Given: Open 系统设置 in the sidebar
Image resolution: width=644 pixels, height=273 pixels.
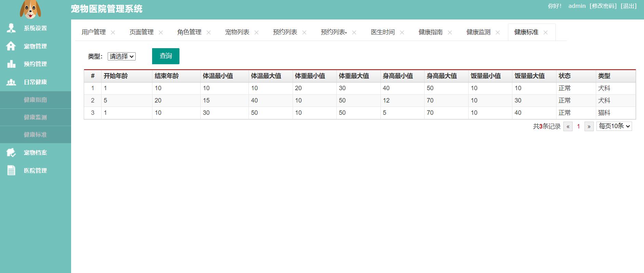Looking at the screenshot, I should point(36,28).
